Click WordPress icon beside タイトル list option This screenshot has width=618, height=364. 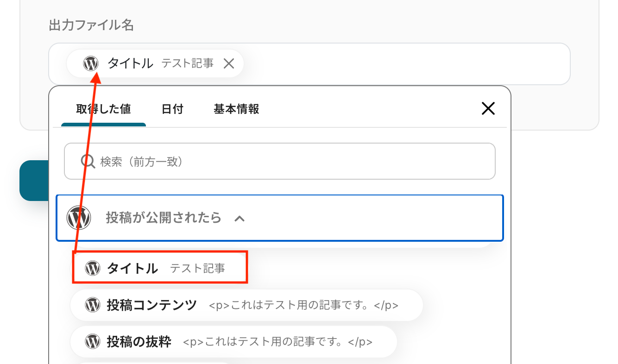93,268
